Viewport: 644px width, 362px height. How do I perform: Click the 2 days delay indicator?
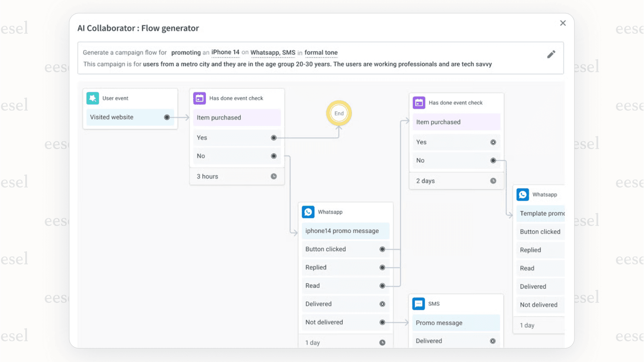point(493,180)
